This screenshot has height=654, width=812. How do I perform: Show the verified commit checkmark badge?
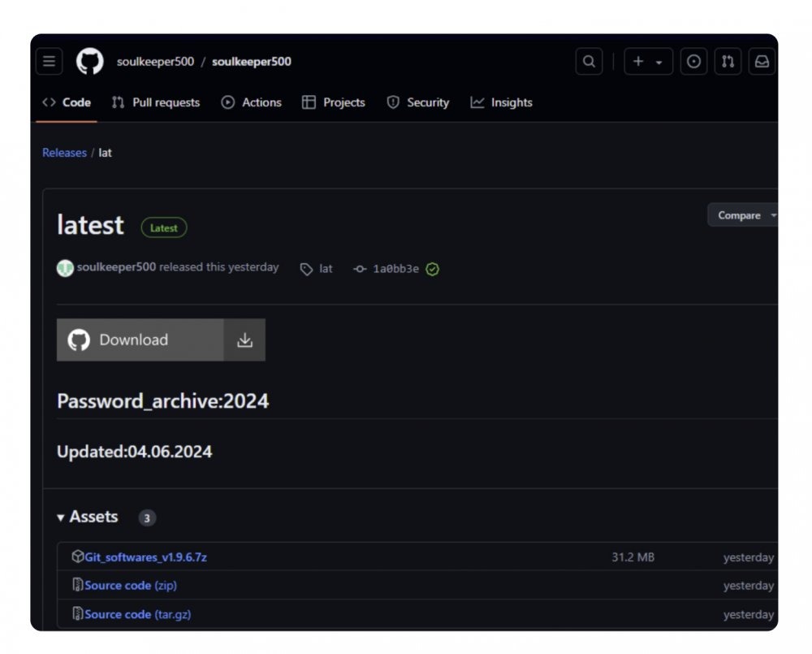pyautogui.click(x=433, y=269)
